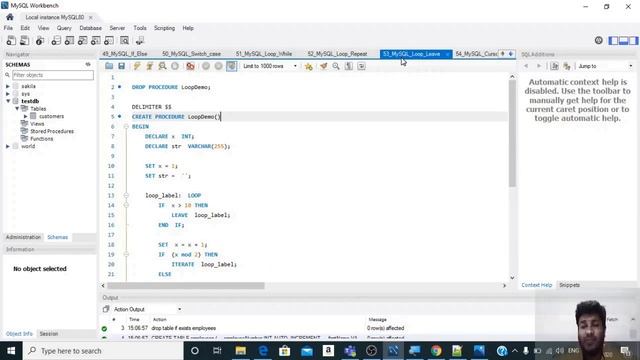Toggle the bottom output panel
The width and height of the screenshot is (640, 360).
pos(623,40)
